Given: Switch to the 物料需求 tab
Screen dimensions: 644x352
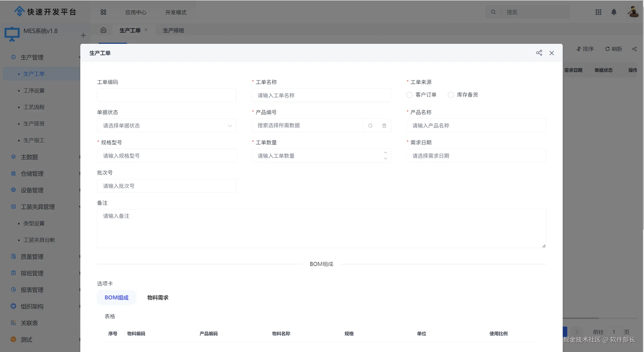Looking at the screenshot, I should [158, 298].
